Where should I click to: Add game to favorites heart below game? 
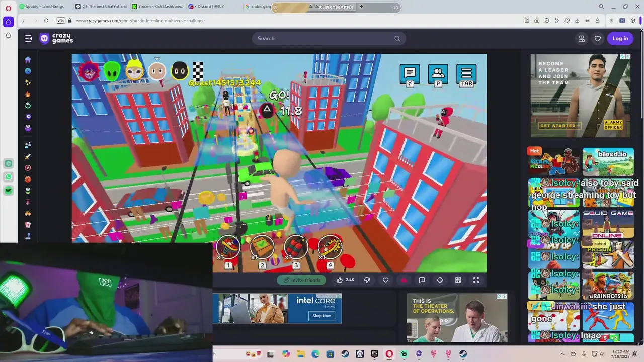[x=385, y=280]
